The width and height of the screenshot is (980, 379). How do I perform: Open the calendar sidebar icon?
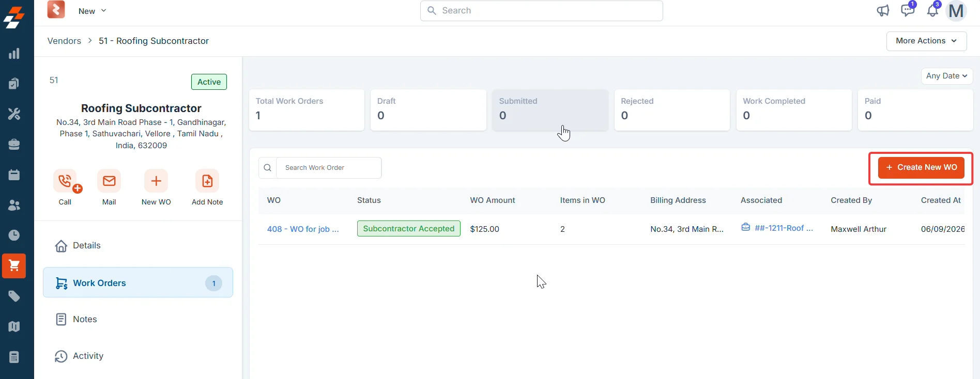click(x=14, y=175)
